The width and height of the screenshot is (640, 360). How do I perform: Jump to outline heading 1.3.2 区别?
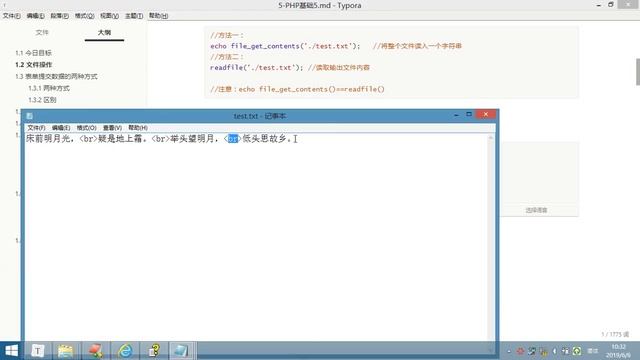(x=42, y=100)
